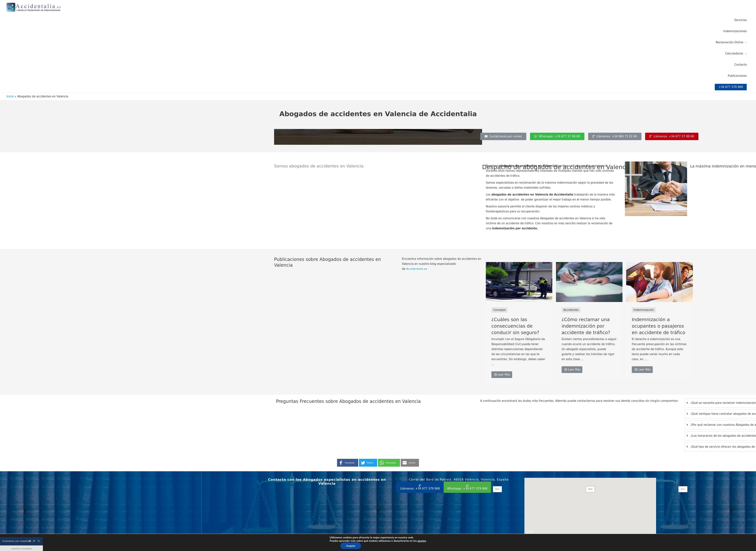Go to Inicio in the breadcrumb
This screenshot has width=756, height=551.
(x=10, y=96)
